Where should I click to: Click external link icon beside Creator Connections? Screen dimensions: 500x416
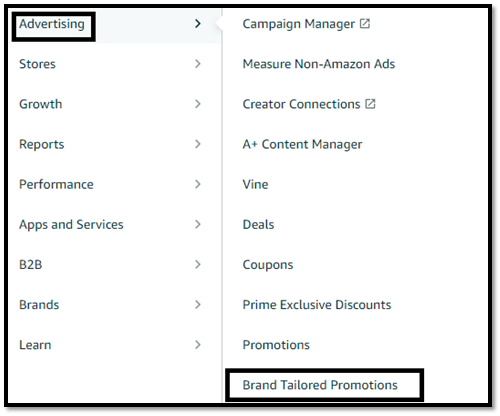tap(370, 104)
